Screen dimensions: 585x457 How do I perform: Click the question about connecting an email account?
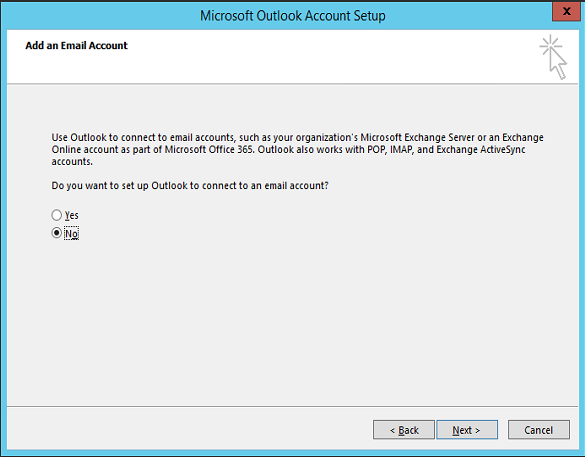coord(190,185)
